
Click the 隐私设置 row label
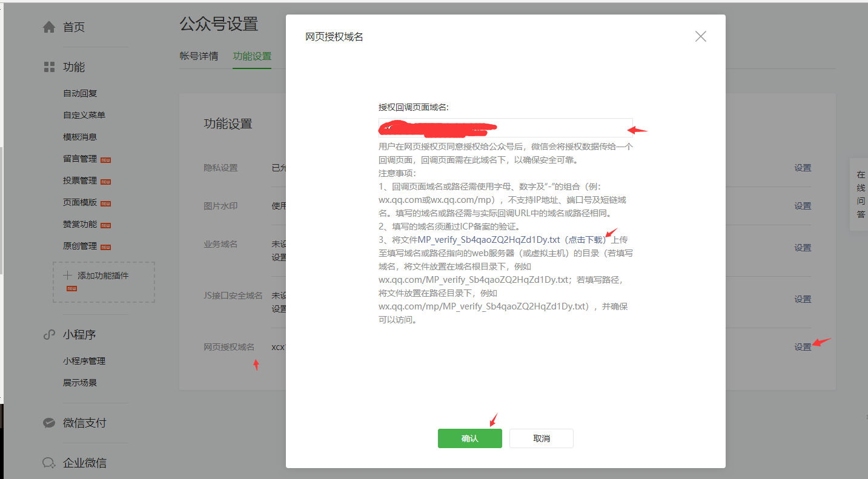[x=220, y=168]
